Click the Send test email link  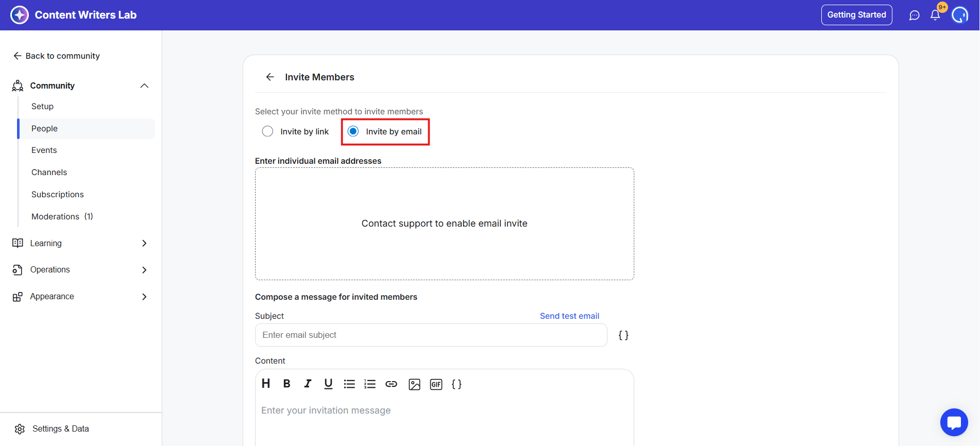(x=569, y=316)
